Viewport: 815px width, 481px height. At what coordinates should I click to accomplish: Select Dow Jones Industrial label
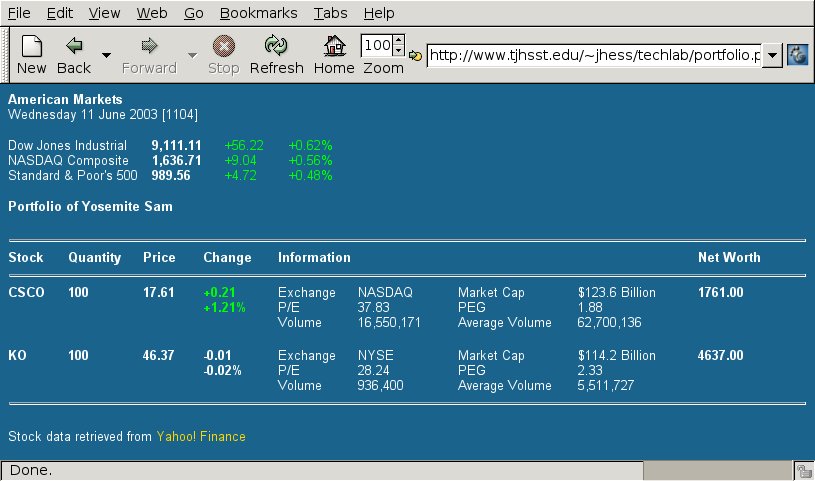pyautogui.click(x=67, y=145)
